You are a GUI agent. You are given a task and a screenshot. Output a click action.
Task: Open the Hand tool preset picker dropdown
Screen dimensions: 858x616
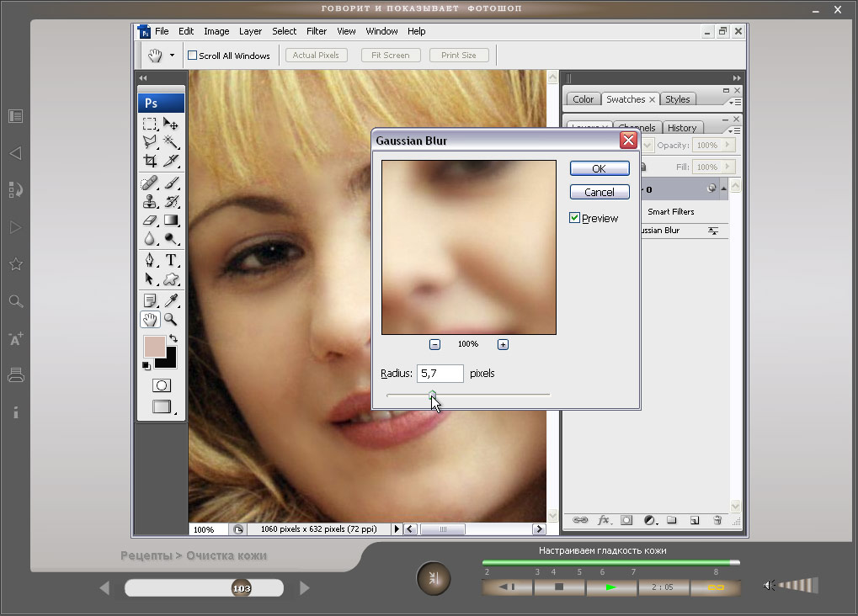click(x=173, y=56)
